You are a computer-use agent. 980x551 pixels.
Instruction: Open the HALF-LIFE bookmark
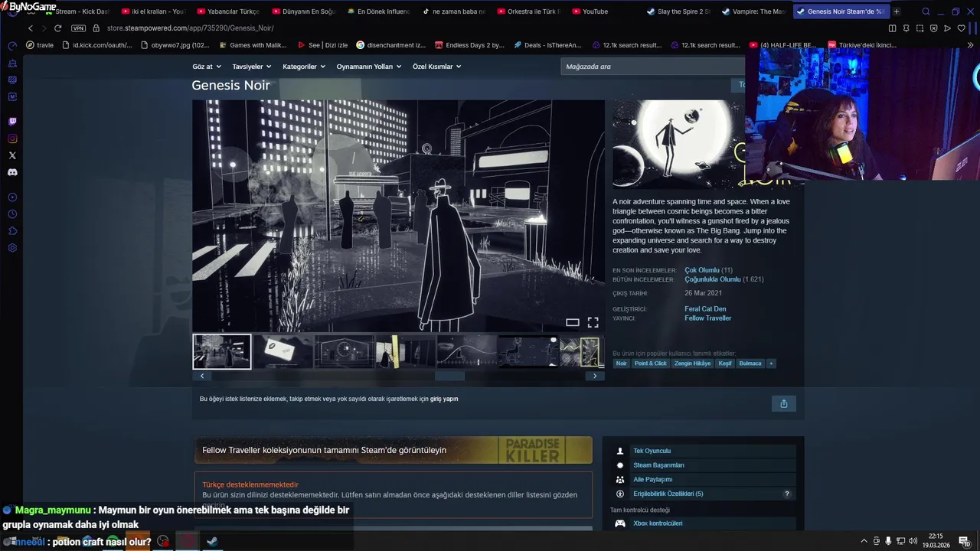click(782, 45)
